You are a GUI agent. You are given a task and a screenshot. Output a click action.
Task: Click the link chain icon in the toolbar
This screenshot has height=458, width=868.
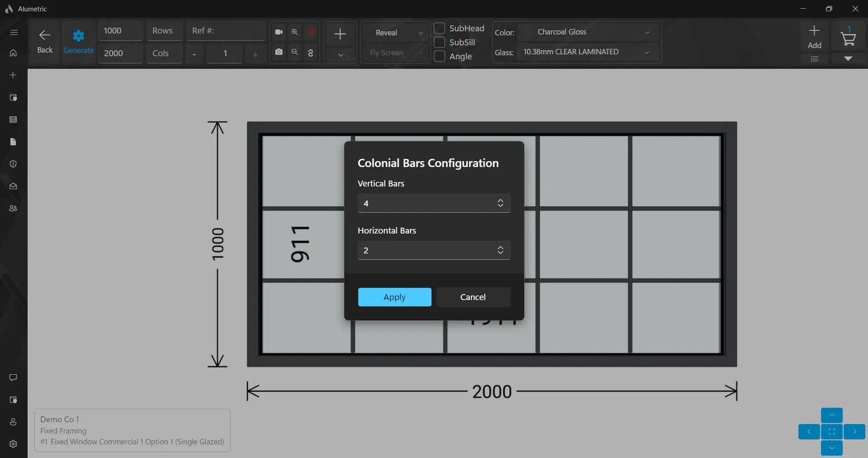(311, 53)
